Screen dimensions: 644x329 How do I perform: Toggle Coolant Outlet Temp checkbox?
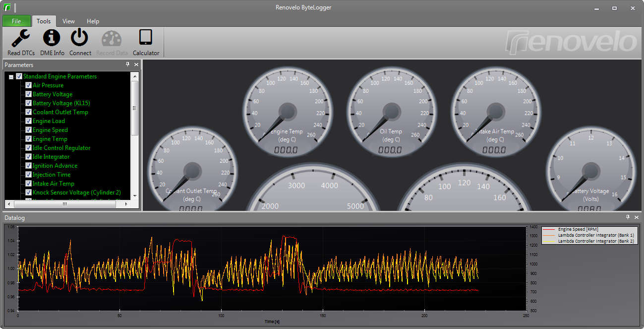(x=28, y=112)
